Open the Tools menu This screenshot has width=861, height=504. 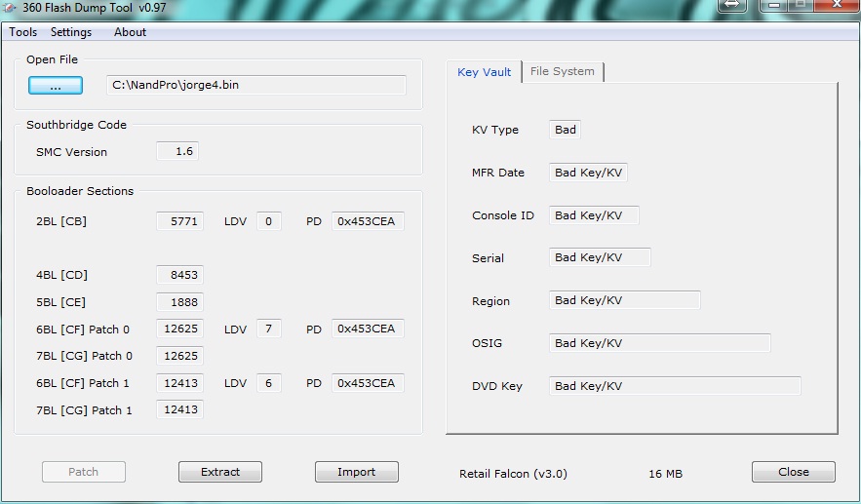tap(23, 32)
